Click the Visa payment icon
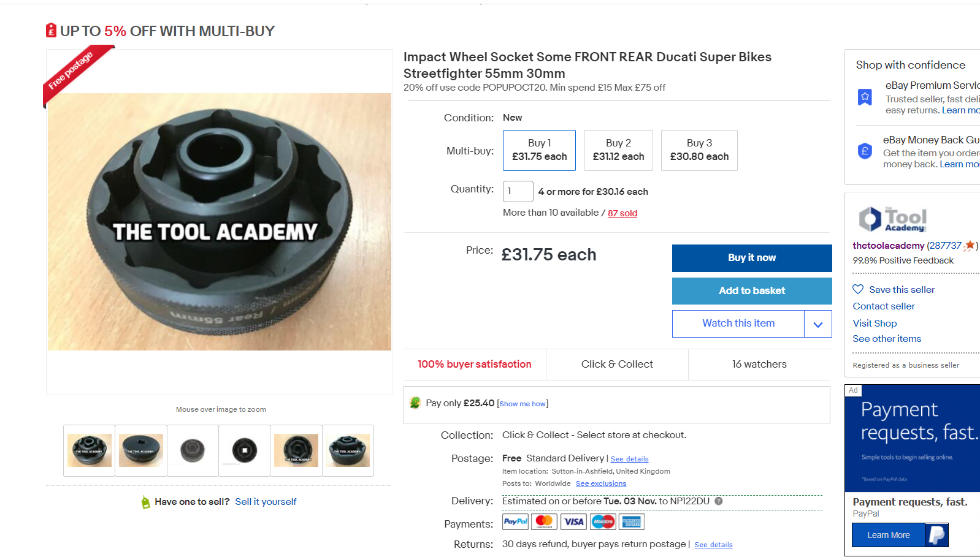 (x=574, y=521)
